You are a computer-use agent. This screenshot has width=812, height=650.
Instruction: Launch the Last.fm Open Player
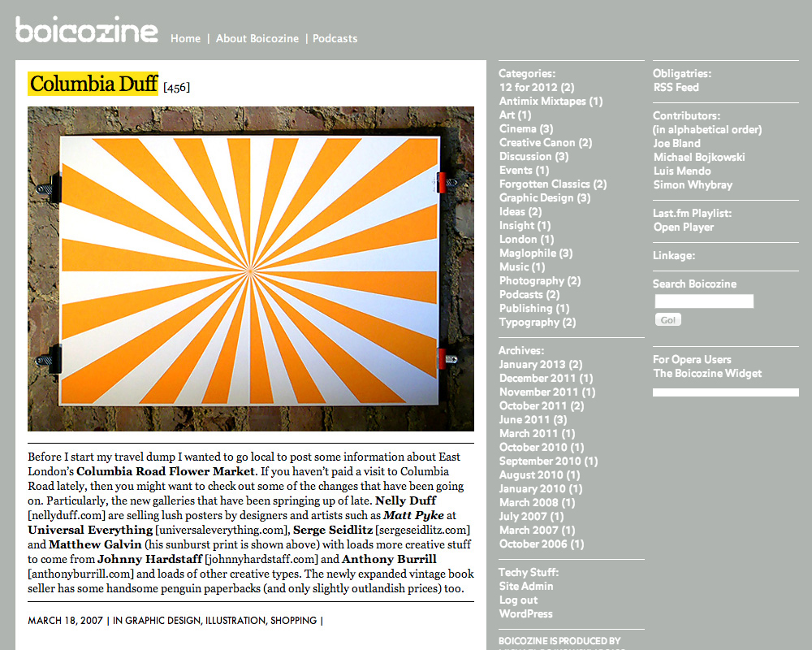(x=684, y=227)
